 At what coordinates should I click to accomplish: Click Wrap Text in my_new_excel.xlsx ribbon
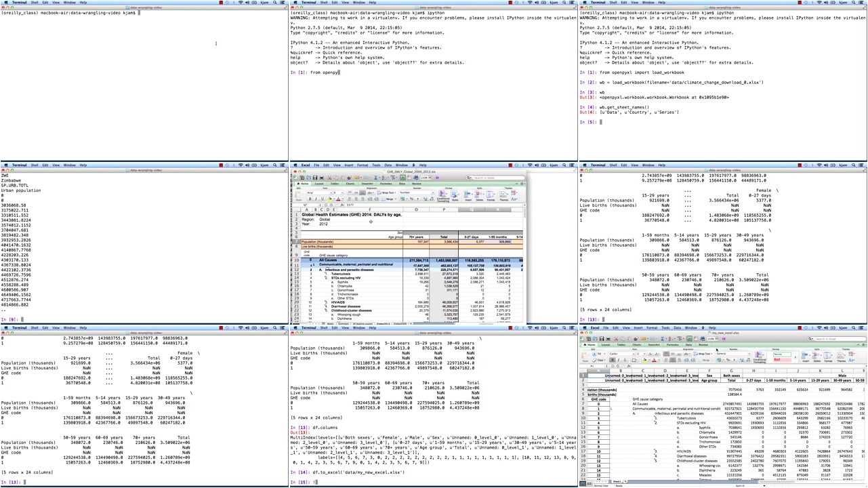[x=703, y=354]
